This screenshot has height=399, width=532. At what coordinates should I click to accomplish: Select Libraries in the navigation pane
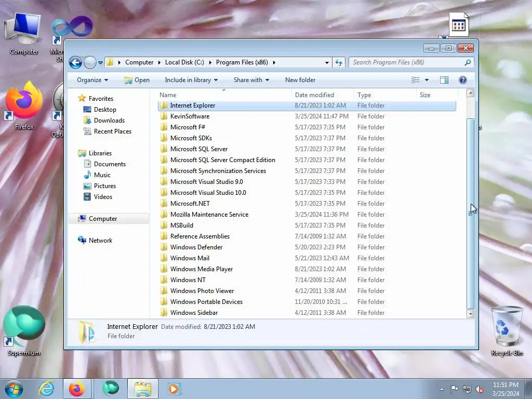tap(100, 153)
